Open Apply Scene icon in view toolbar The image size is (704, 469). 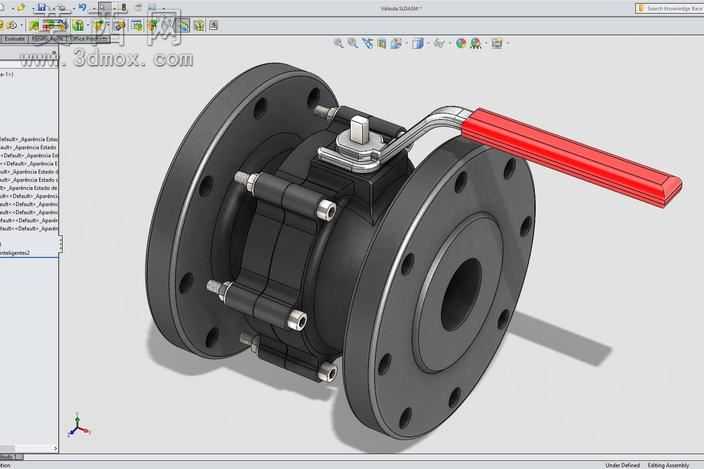476,43
